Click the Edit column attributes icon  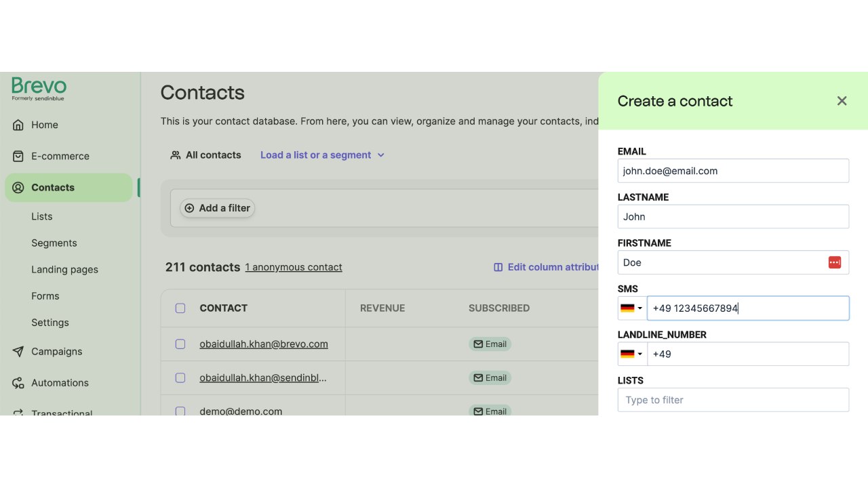498,267
